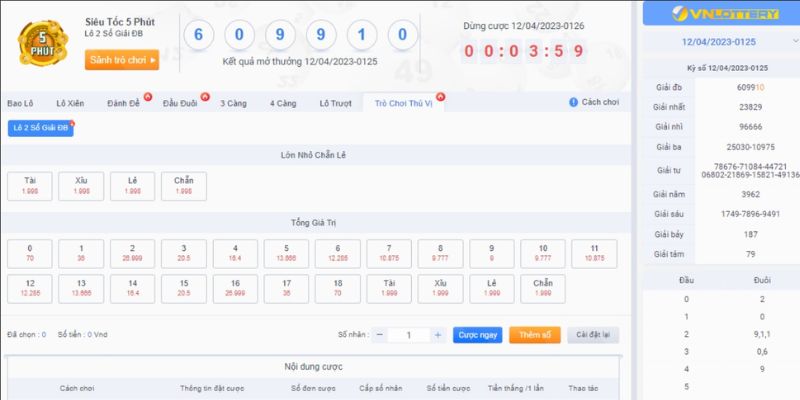The image size is (800, 400).
Task: Open the Cách chơi help link
Action: [x=600, y=102]
